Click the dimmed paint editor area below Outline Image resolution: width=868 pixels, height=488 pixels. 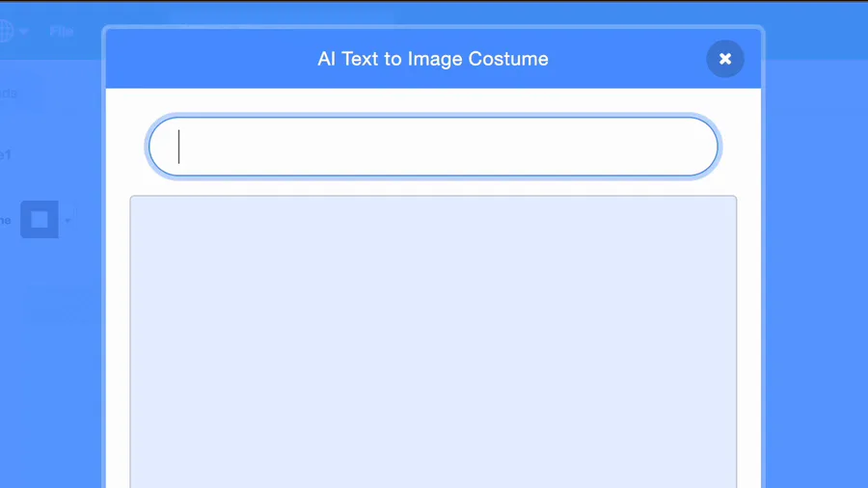pyautogui.click(x=50, y=360)
